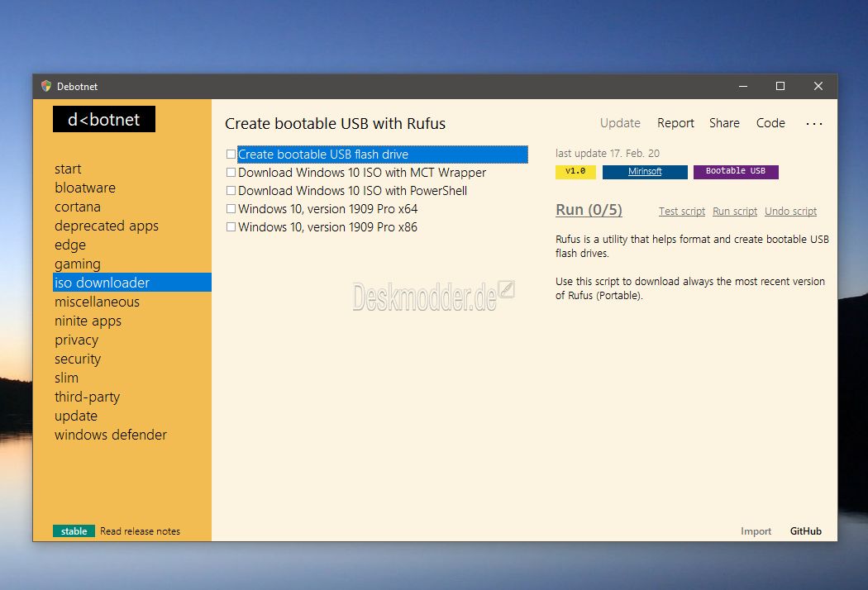The image size is (868, 590).
Task: Click the Debotnet shield icon in title bar
Action: pyautogui.click(x=46, y=86)
